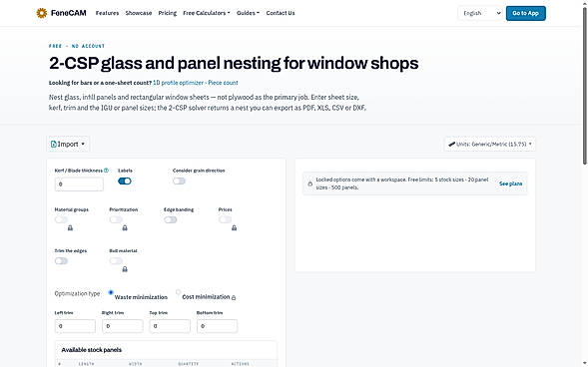This screenshot has height=367, width=588.
Task: Click the Top trim input field
Action: (x=170, y=326)
